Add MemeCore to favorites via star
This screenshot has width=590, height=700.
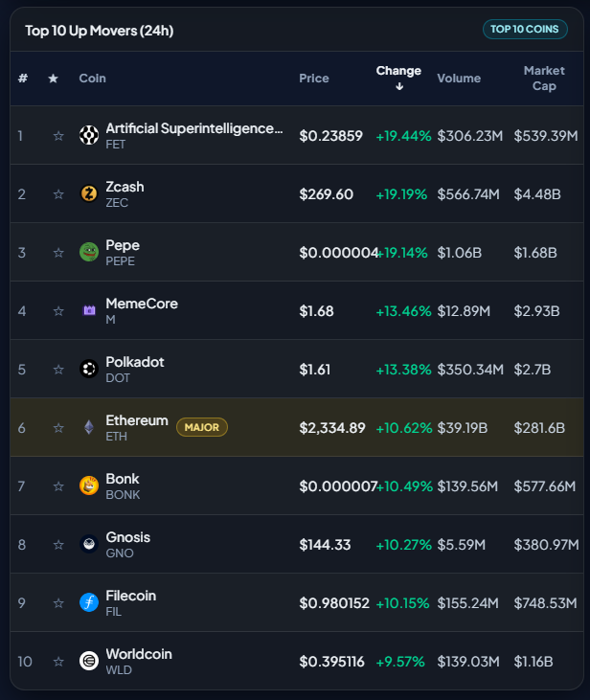[58, 310]
